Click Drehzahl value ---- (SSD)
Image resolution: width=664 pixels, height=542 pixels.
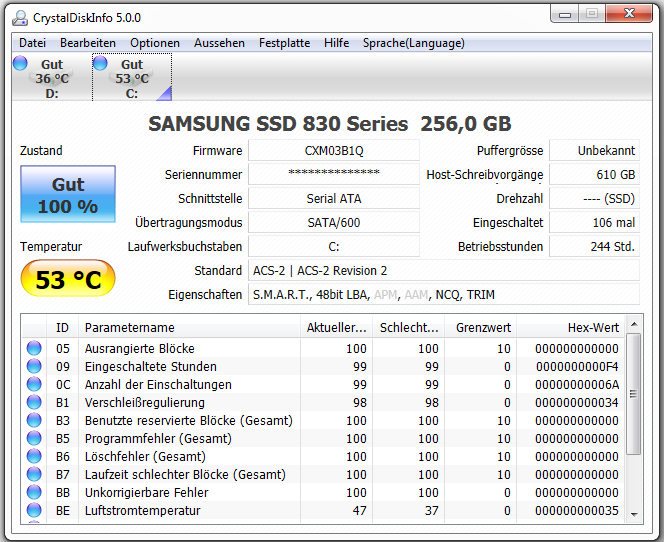click(x=594, y=198)
